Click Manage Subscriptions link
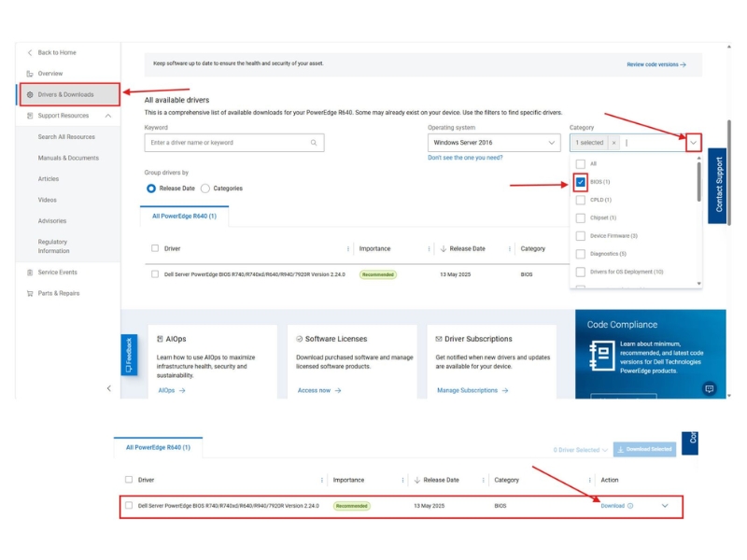Image resolution: width=747 pixels, height=560 pixels. 472,390
